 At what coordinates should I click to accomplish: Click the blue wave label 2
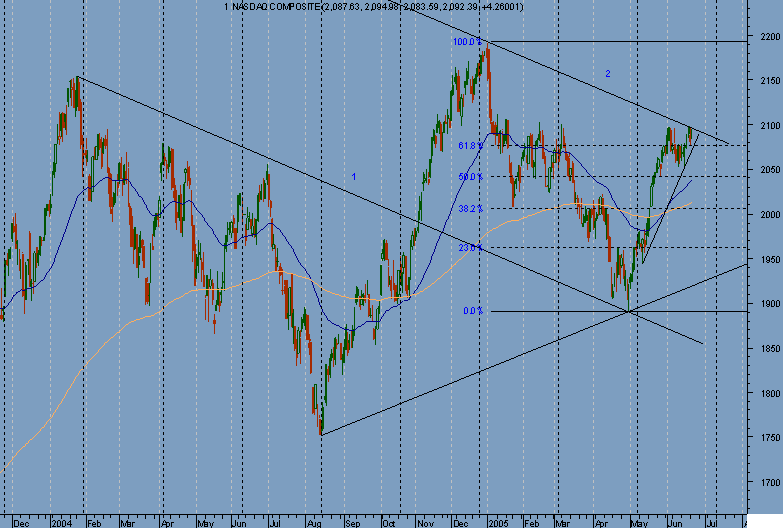click(608, 74)
